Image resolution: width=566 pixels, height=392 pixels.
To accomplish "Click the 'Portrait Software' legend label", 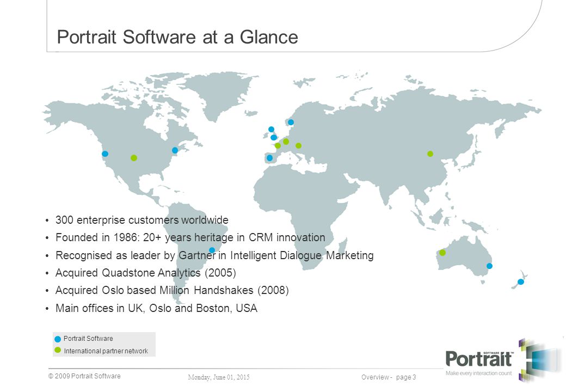I will point(88,339).
